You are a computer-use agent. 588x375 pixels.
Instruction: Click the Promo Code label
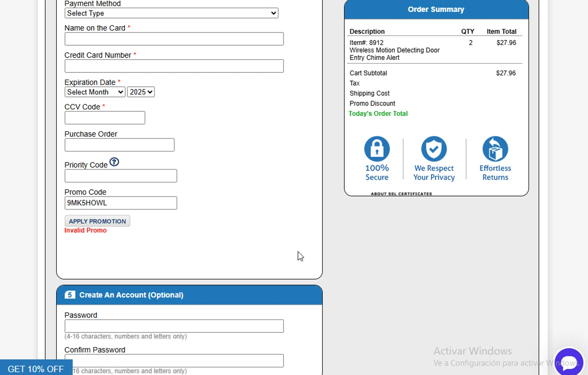coord(85,192)
